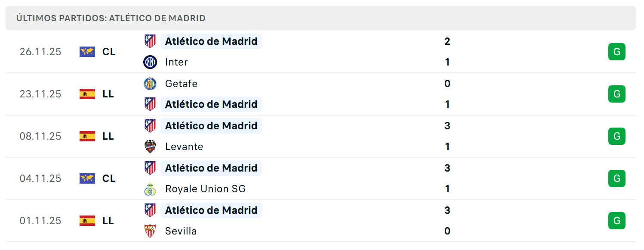Viewport: 644px width, 250px height.
Task: Click the Sevilla club crest icon
Action: coord(150,231)
